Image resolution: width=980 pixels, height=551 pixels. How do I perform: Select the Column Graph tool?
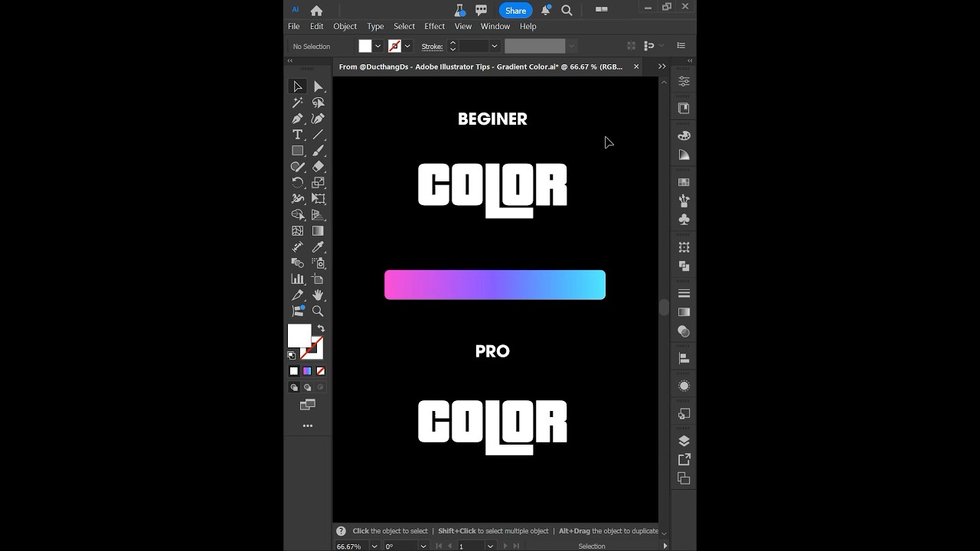(x=298, y=279)
